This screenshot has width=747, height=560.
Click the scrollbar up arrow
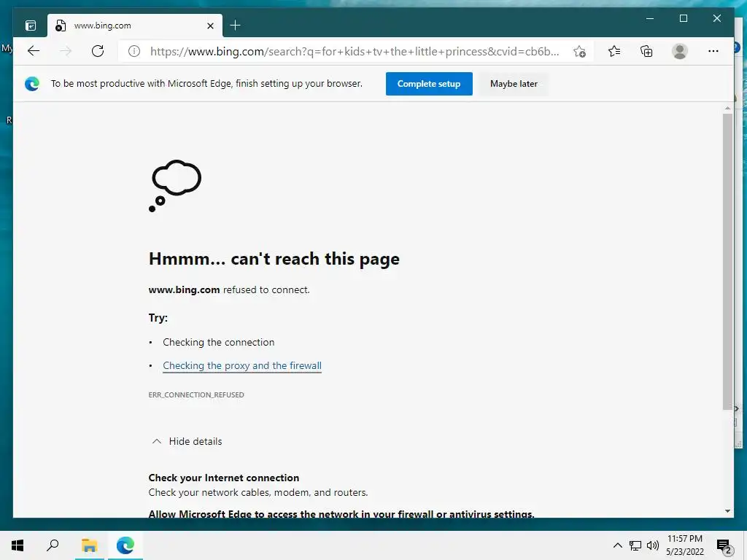[727, 109]
